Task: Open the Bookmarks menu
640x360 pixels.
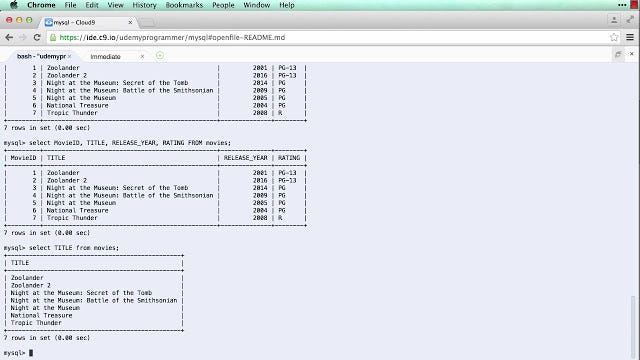Action: [x=184, y=5]
